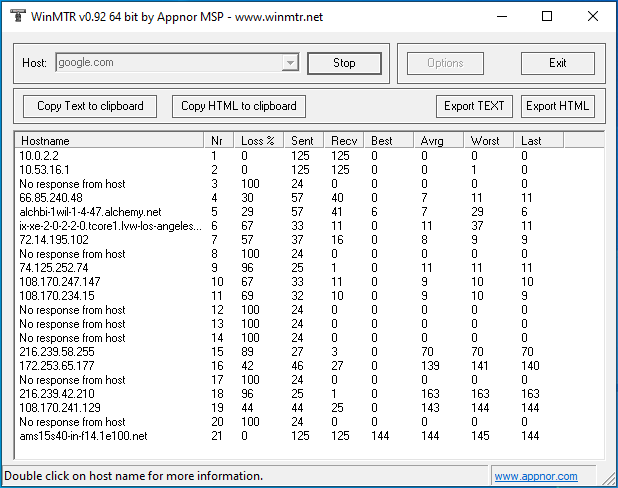The height and width of the screenshot is (488, 618).
Task: Select the 172.253.65.177 host row
Action: (309, 366)
